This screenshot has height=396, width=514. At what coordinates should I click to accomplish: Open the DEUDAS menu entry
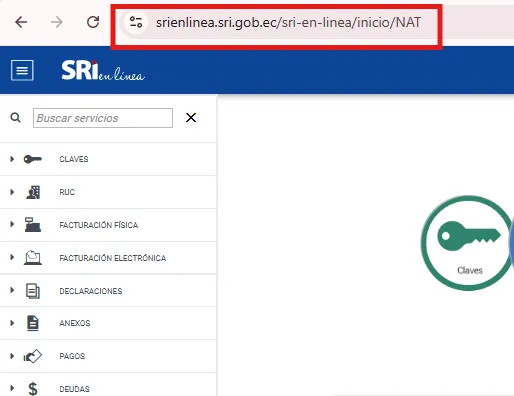(x=74, y=389)
